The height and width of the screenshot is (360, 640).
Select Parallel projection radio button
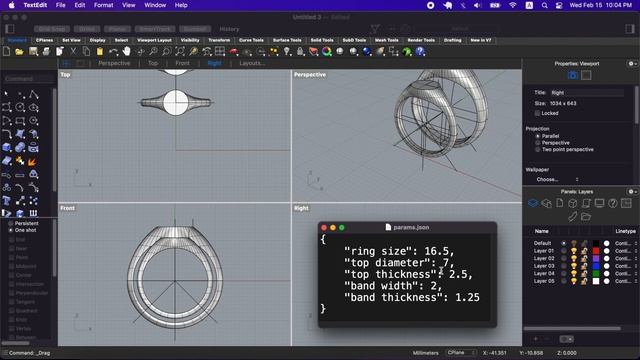pos(538,136)
